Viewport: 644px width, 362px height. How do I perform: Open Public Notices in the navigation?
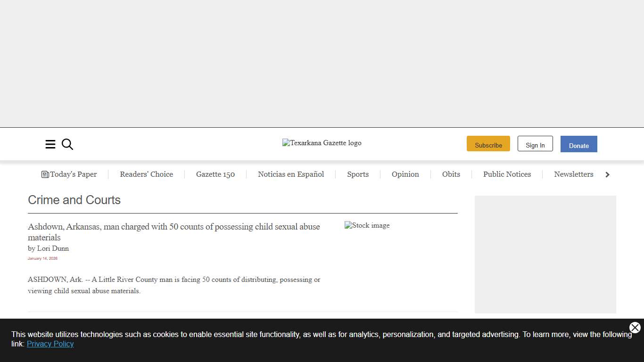click(507, 174)
